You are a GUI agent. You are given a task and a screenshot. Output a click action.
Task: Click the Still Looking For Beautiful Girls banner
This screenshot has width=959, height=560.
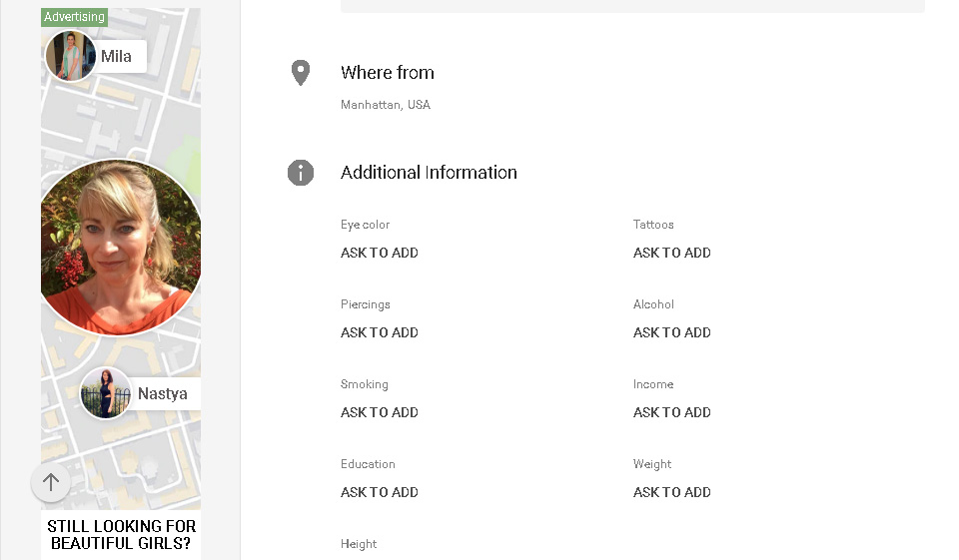pos(121,535)
